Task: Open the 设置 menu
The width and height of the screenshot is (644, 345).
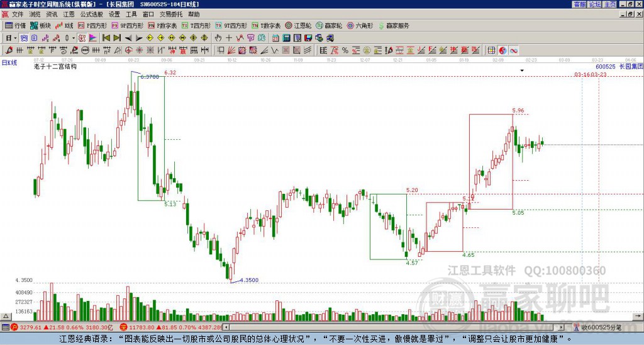Action: point(114,14)
